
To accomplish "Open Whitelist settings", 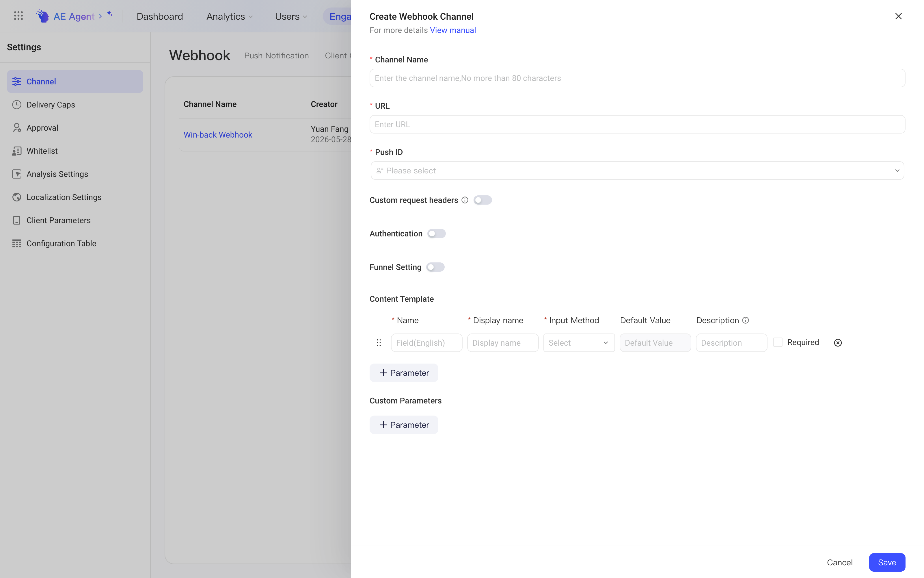I will (x=75, y=151).
